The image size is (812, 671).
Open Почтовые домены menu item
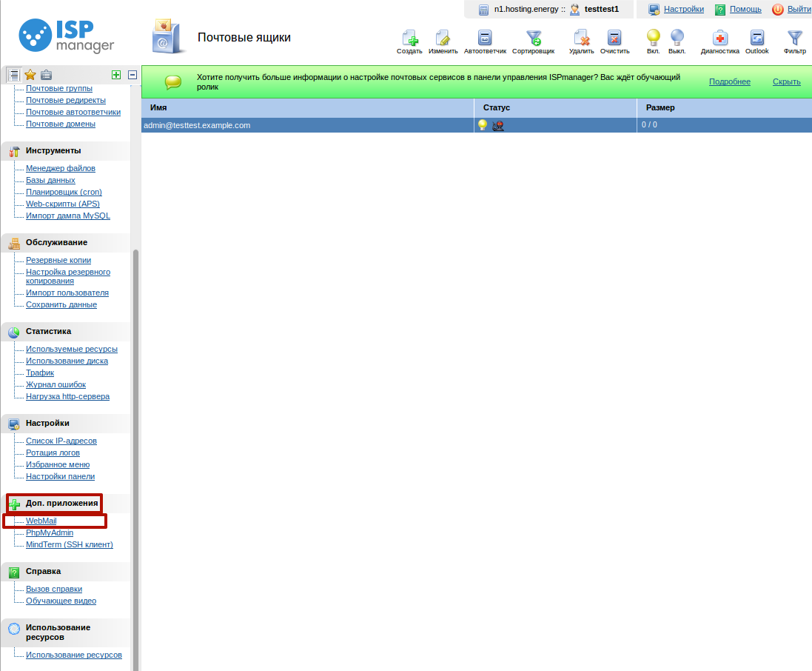(x=61, y=124)
